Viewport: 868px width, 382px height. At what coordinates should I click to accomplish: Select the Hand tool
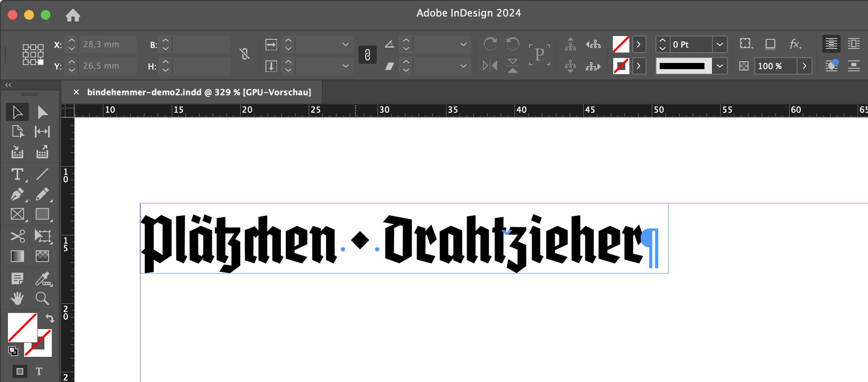17,298
